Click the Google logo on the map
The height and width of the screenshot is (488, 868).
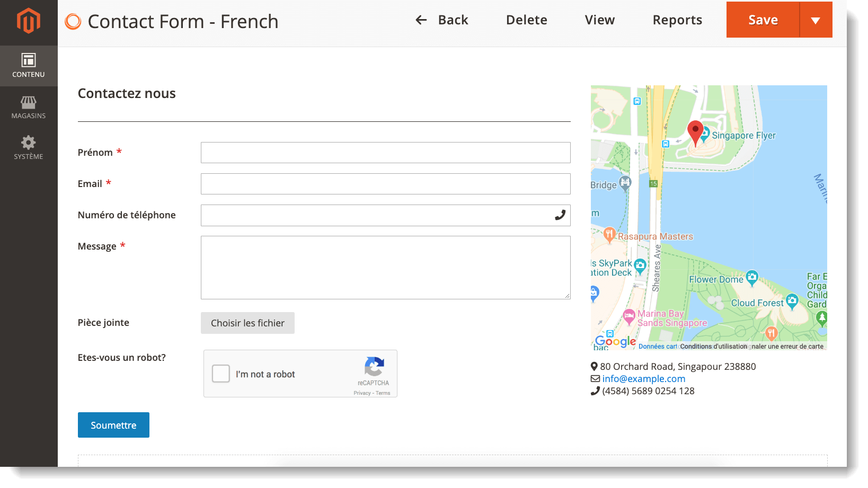pos(615,341)
